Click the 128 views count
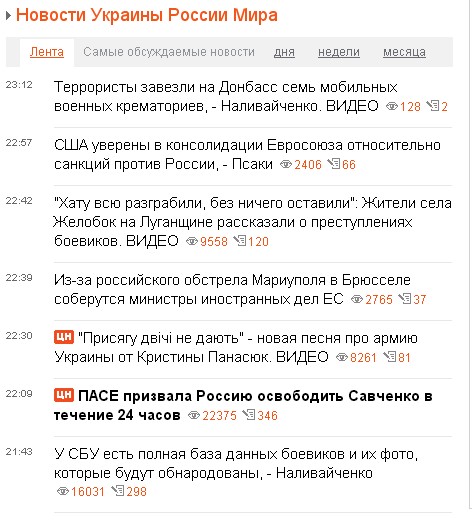This screenshot has height=521, width=472. coord(410,107)
